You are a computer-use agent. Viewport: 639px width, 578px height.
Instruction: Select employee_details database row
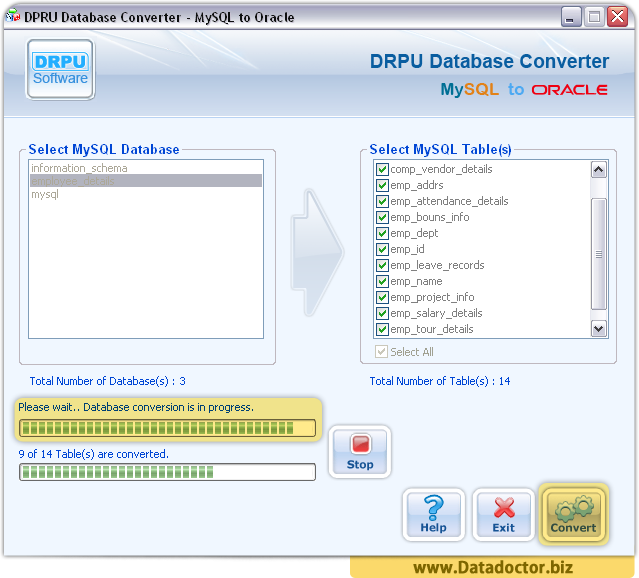click(145, 181)
